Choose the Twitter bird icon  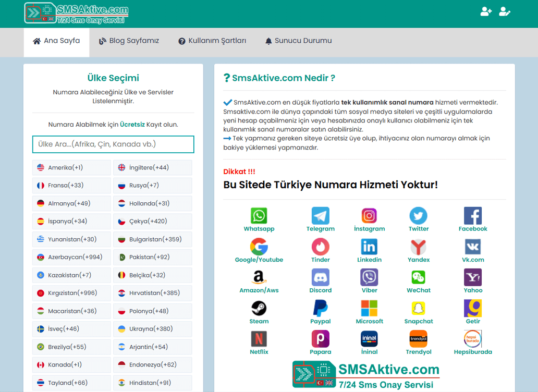pyautogui.click(x=418, y=216)
